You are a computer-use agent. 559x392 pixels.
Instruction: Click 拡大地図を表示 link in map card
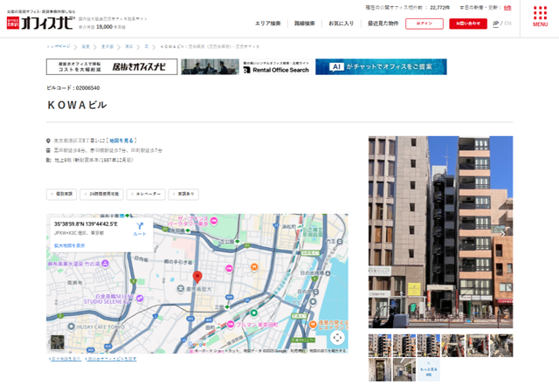pyautogui.click(x=69, y=245)
